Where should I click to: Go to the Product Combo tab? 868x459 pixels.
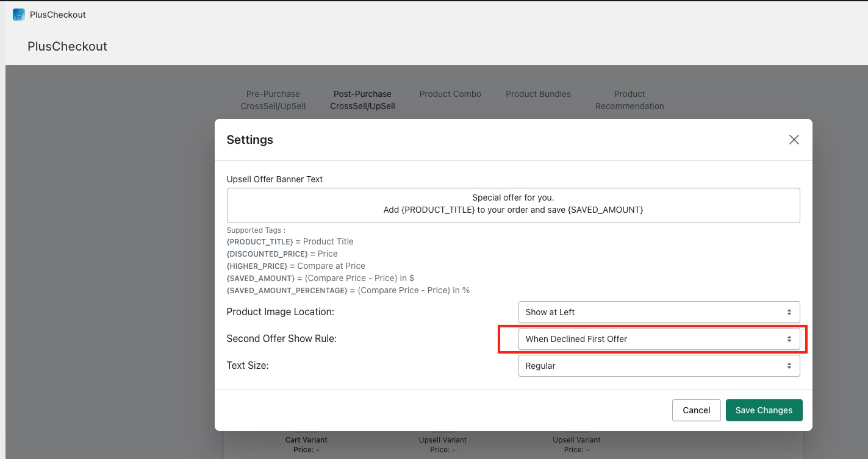450,94
